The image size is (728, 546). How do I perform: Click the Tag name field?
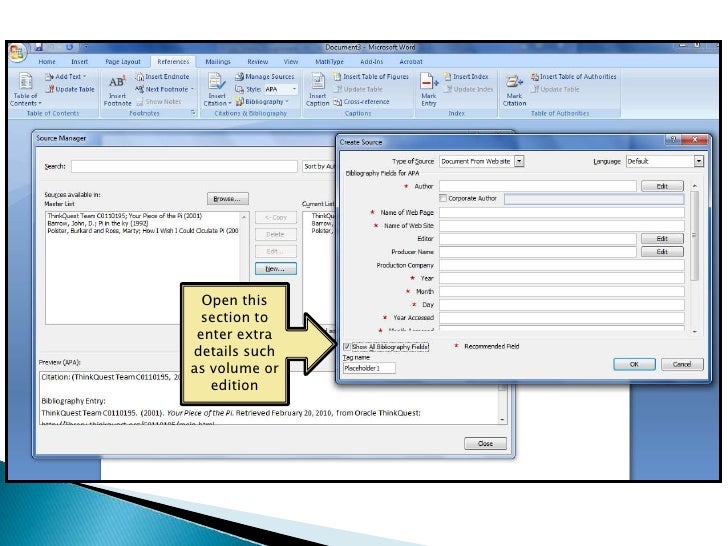(369, 368)
